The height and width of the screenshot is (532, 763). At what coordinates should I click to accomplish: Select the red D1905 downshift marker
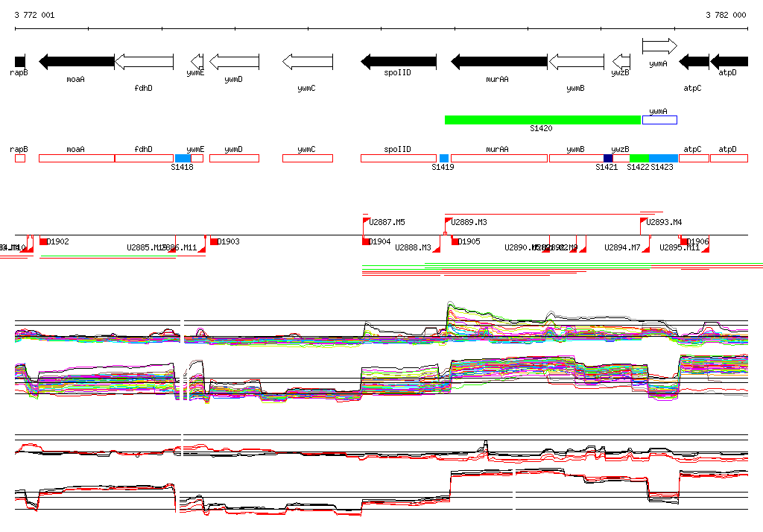coord(455,241)
